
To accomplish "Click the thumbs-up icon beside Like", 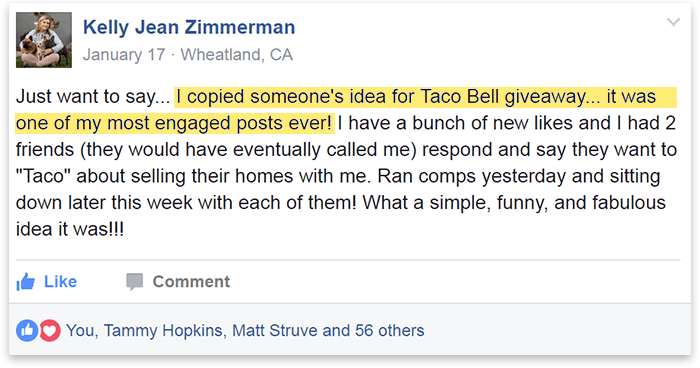I will tap(26, 282).
